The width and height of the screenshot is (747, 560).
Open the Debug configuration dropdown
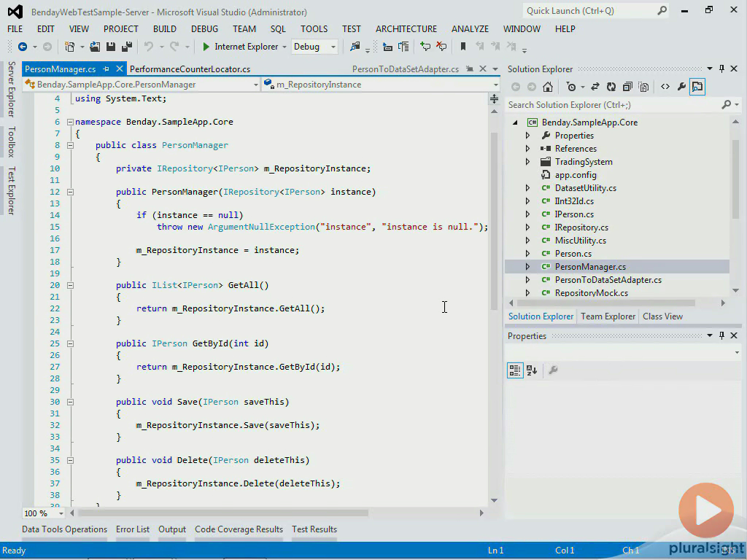pos(314,47)
